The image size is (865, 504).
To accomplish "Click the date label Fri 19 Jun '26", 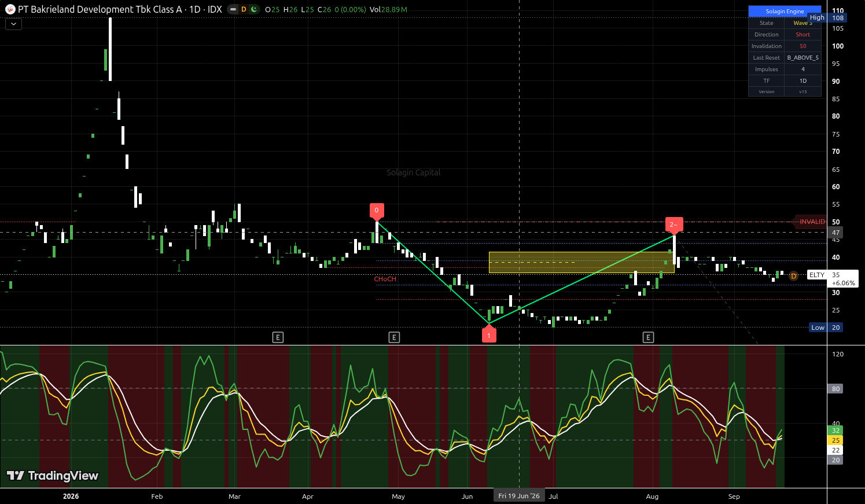I will (x=519, y=496).
